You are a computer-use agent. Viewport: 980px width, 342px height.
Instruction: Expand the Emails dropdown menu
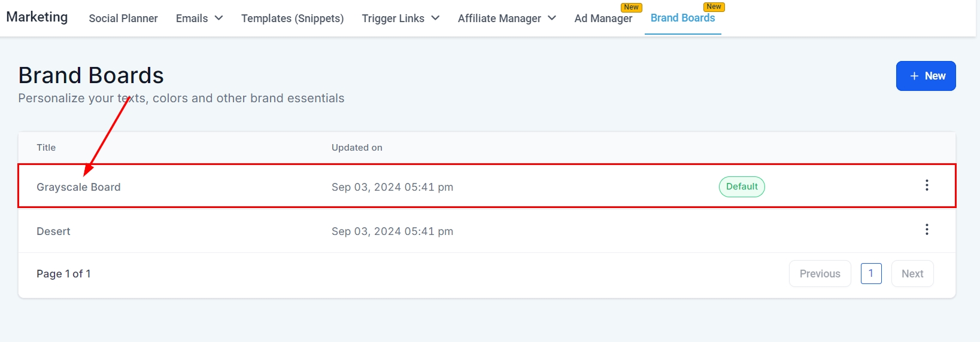[x=199, y=19]
